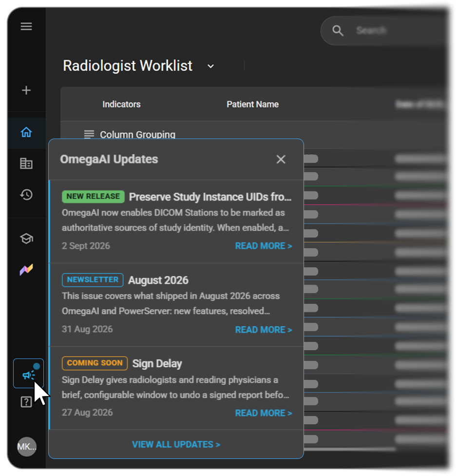Screen dimensions: 456x476
Task: Open the organization building icon
Action: point(26,164)
